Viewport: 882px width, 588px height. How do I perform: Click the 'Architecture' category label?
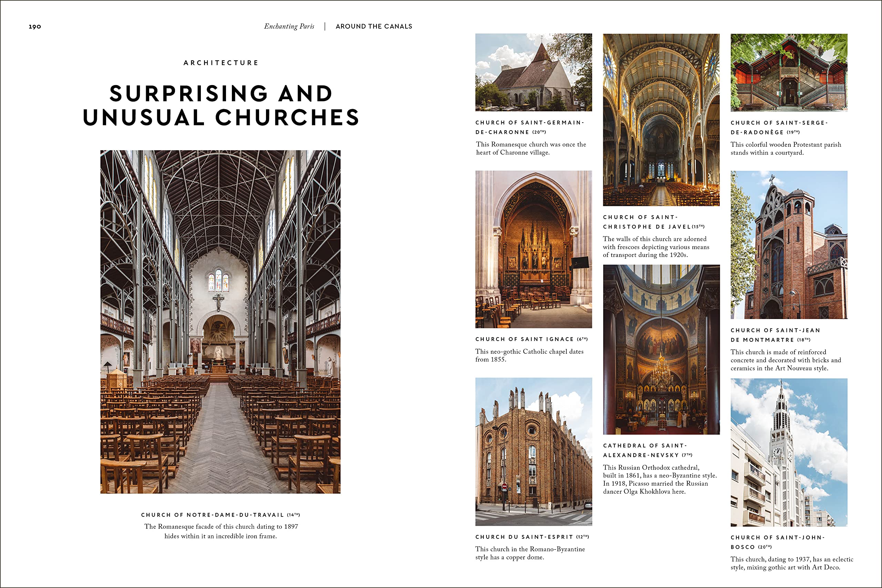221,63
